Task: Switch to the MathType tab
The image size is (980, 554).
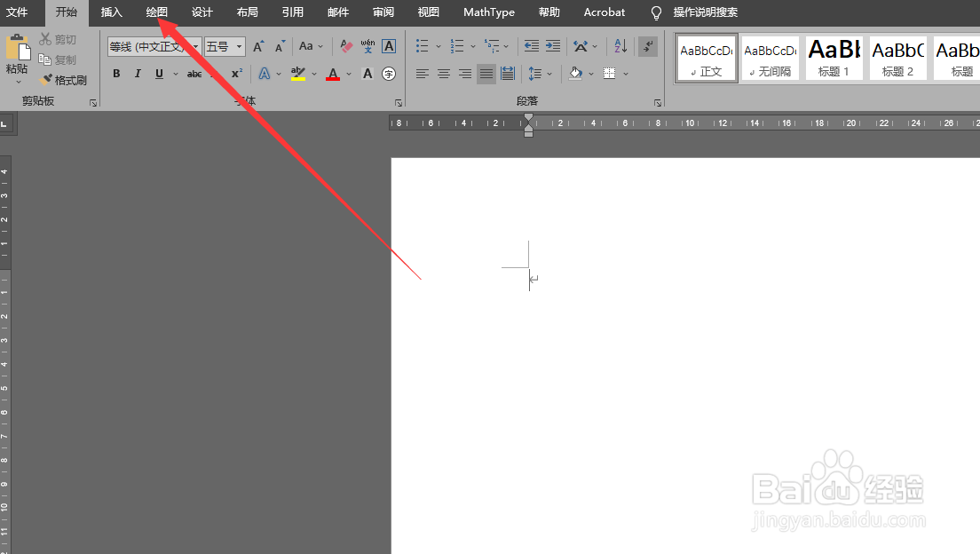Action: coord(489,12)
